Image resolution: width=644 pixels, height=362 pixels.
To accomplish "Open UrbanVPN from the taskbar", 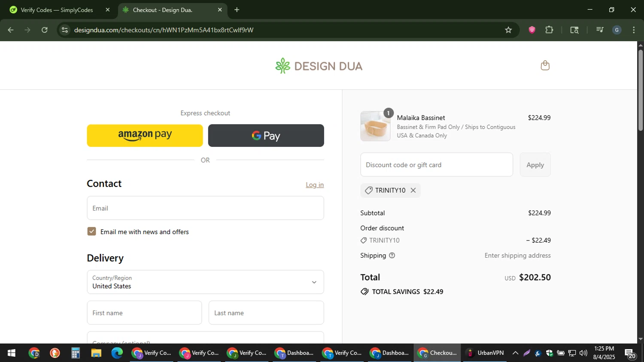I will pos(485,353).
